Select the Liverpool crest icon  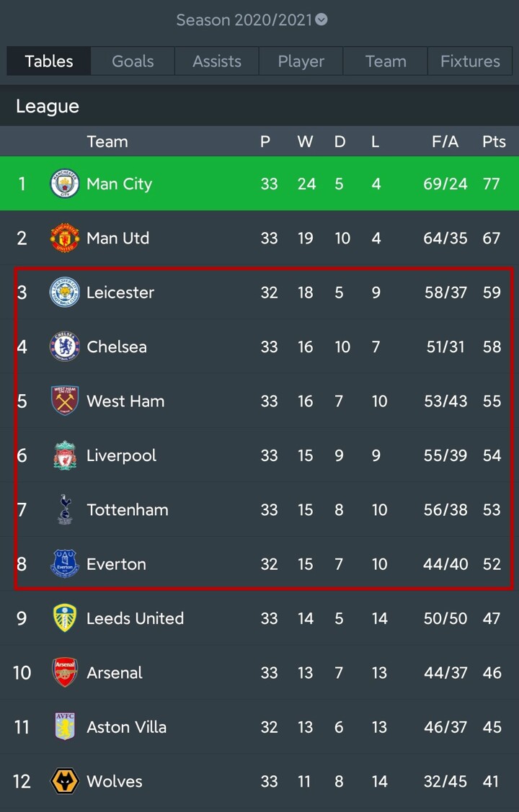[64, 455]
